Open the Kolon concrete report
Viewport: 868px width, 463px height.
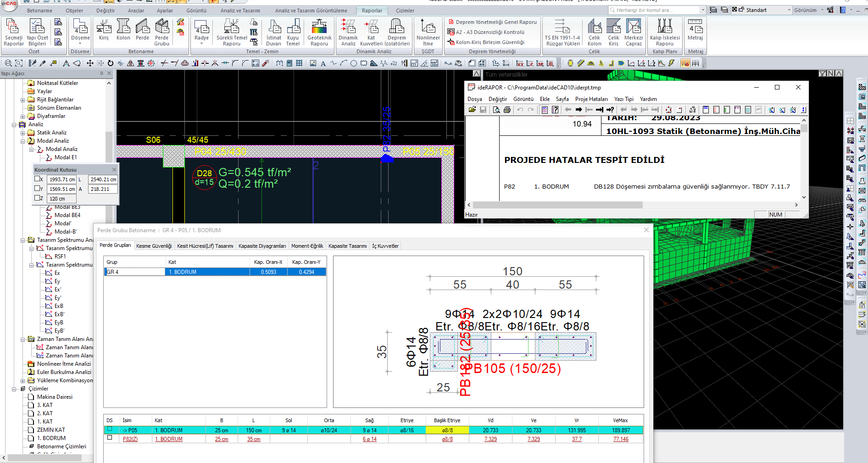123,29
